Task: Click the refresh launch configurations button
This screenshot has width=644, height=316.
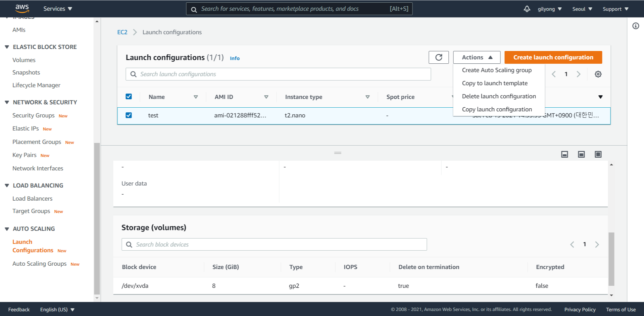Action: [x=439, y=57]
